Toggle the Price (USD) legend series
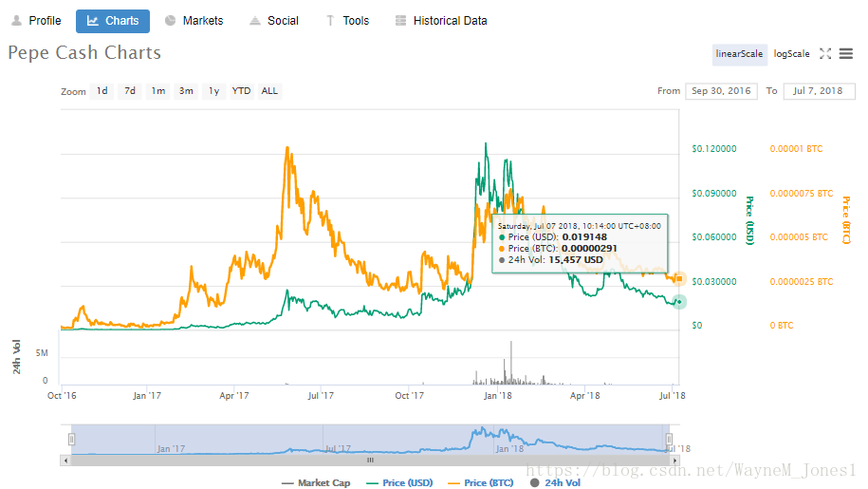868x489 pixels. (399, 483)
